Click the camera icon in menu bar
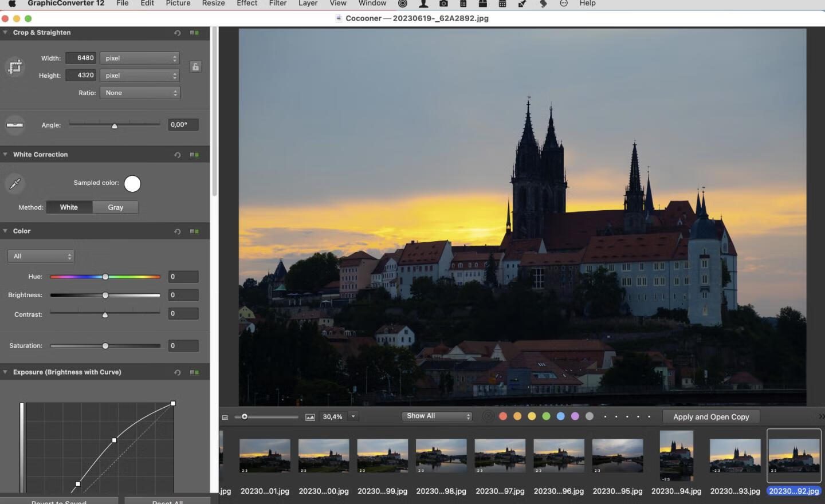This screenshot has width=825, height=504. pyautogui.click(x=443, y=3)
